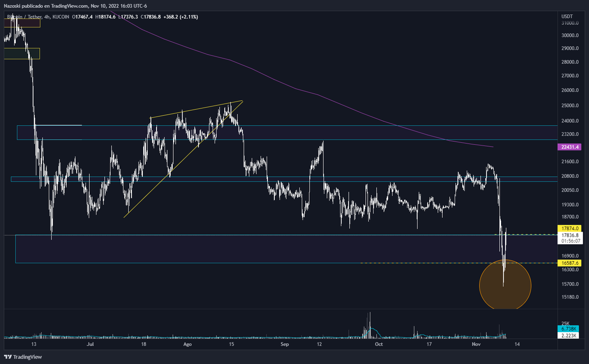Click the change value +368.2 (+2.11%)
The height and width of the screenshot is (364, 589).
182,17
